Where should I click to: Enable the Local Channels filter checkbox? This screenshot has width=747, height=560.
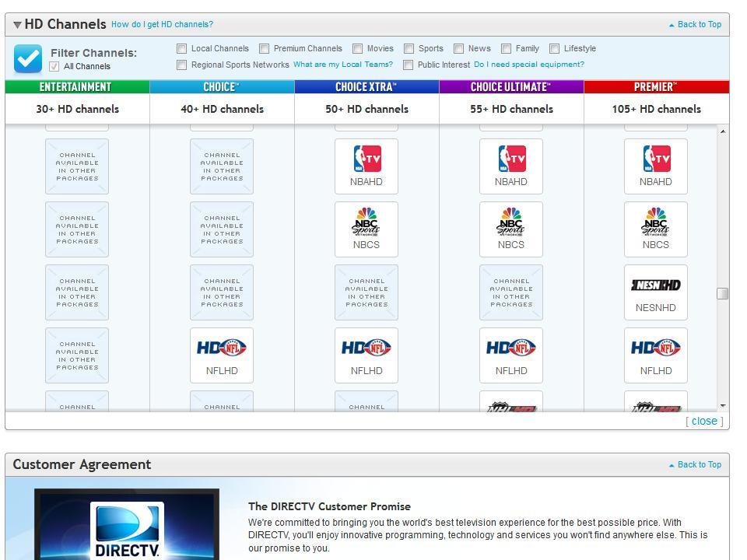[182, 48]
